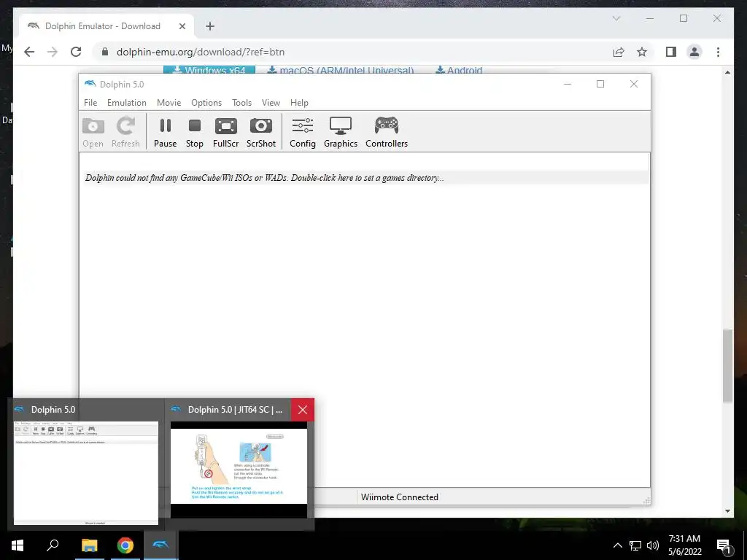This screenshot has width=747, height=560.
Task: Pause emulation with the Pause toolbar icon
Action: pos(166,133)
